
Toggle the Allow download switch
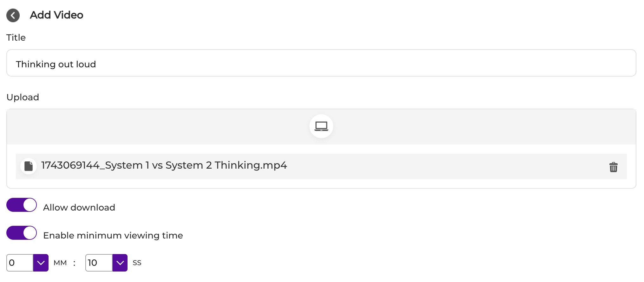(x=22, y=205)
